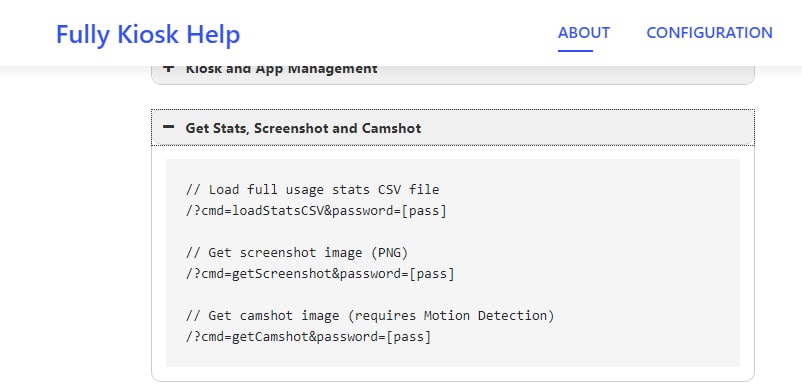Viewport: 802px width, 384px height.
Task: Go to the ABOUT navigation tab
Action: [x=584, y=33]
